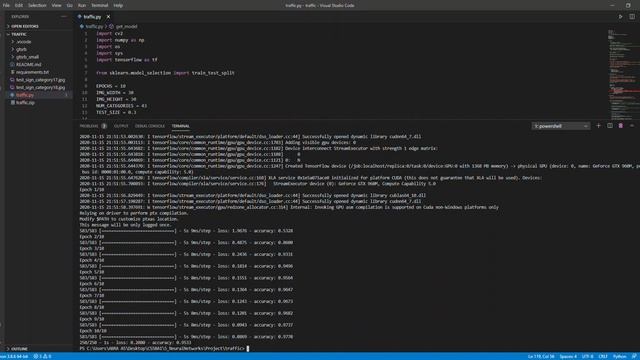Open the View menu
Screen dimensions: 640x360
coord(56,5)
